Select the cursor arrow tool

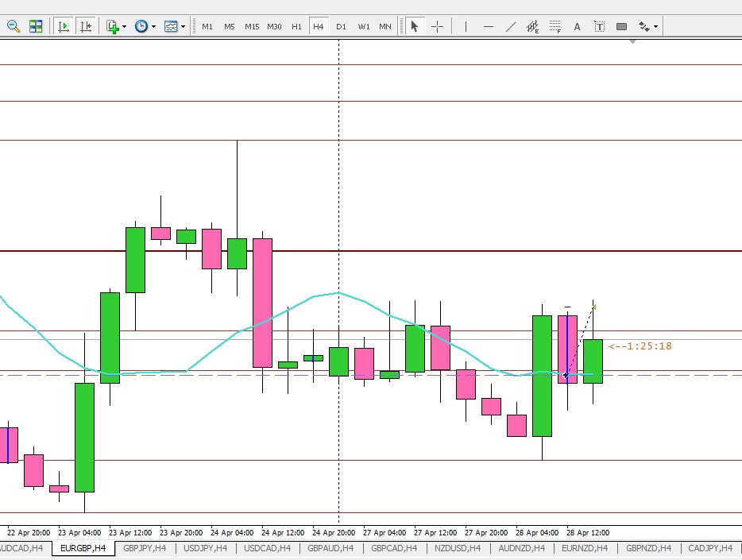pyautogui.click(x=415, y=26)
